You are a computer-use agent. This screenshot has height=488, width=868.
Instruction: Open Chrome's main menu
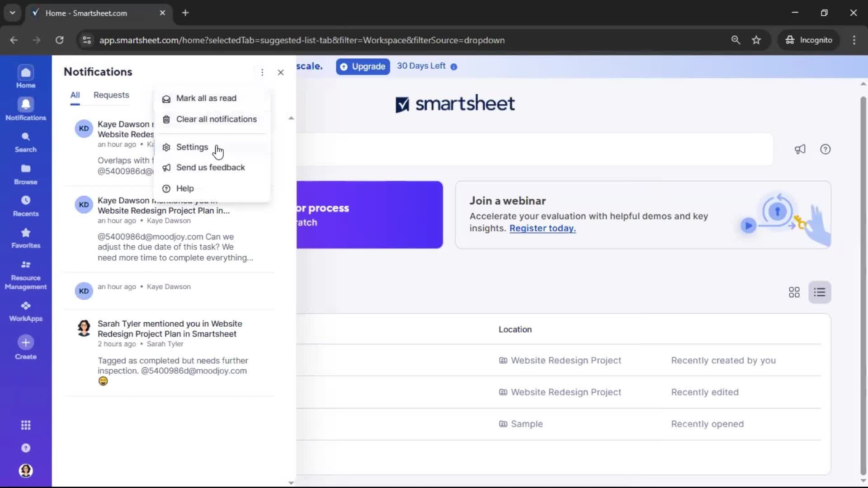pos(854,40)
